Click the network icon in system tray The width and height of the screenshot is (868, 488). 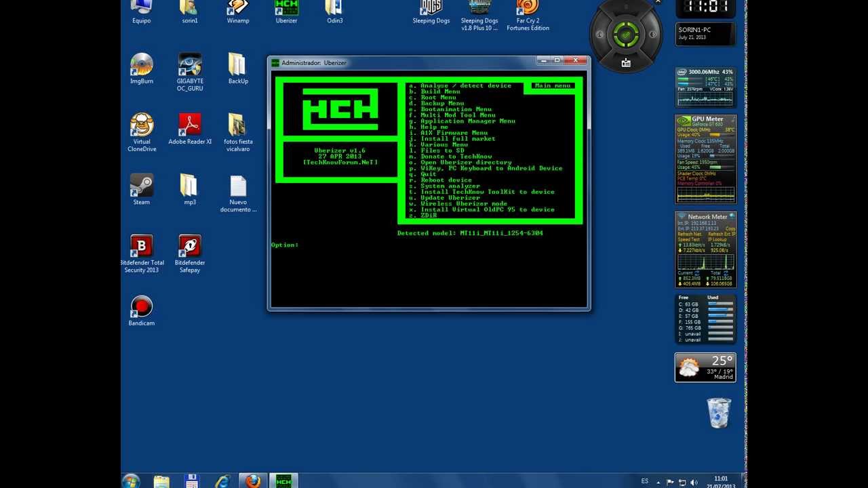coord(682,482)
